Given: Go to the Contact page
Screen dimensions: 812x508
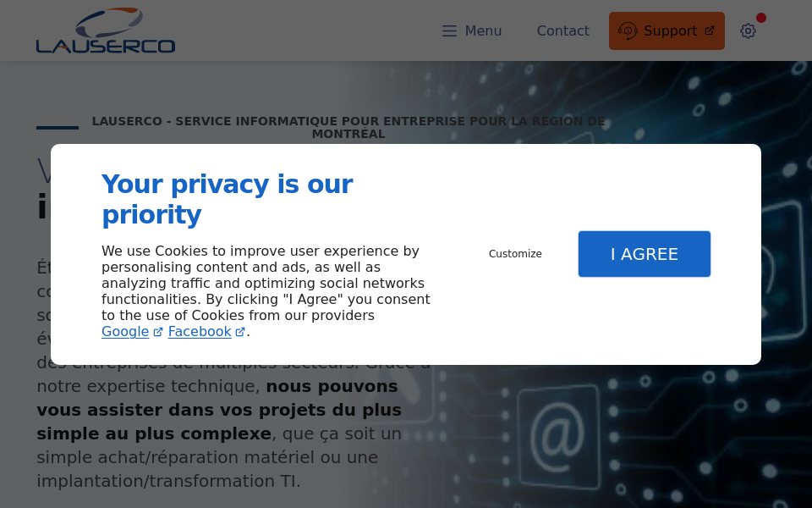Looking at the screenshot, I should pos(562,31).
